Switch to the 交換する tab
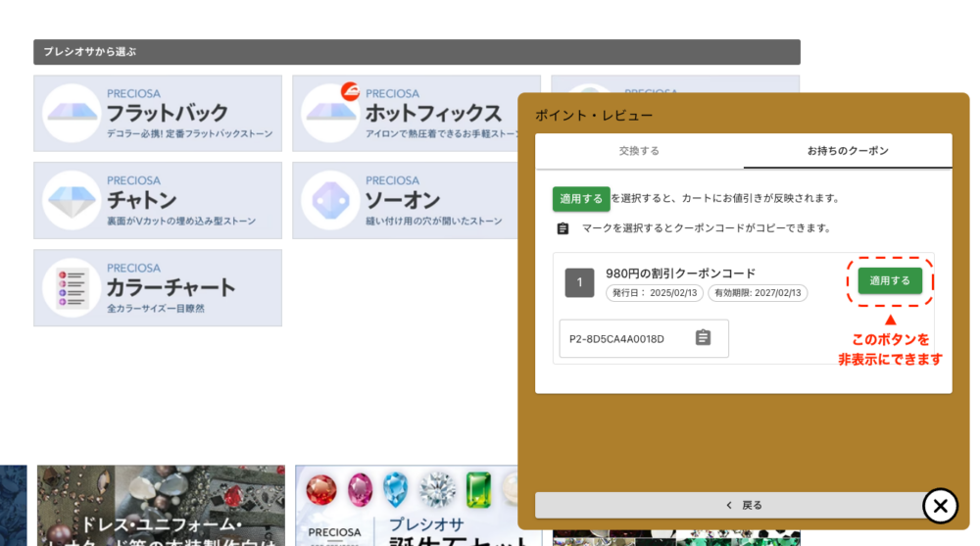The width and height of the screenshot is (980, 546). click(639, 151)
